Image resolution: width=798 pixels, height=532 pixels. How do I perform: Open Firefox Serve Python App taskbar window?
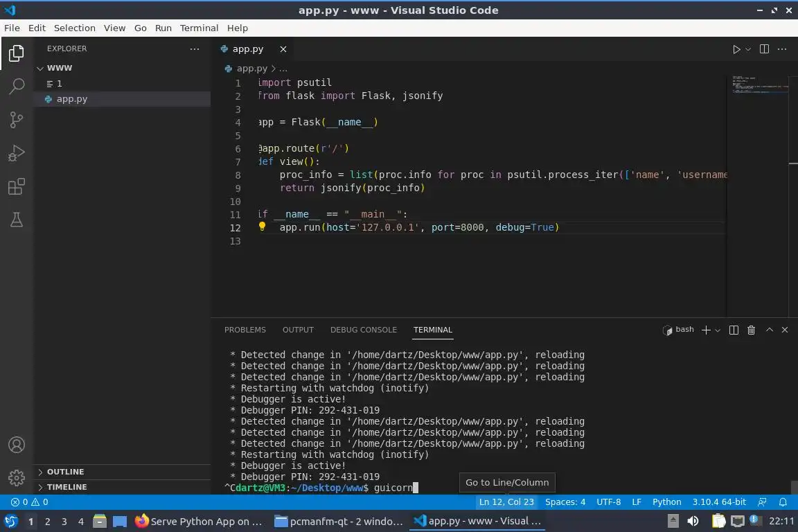(x=199, y=522)
